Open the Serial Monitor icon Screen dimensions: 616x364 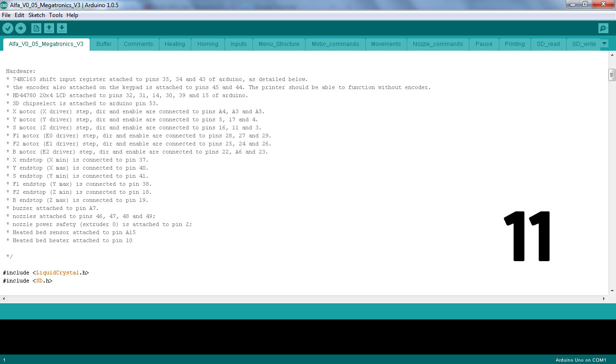[x=603, y=28]
